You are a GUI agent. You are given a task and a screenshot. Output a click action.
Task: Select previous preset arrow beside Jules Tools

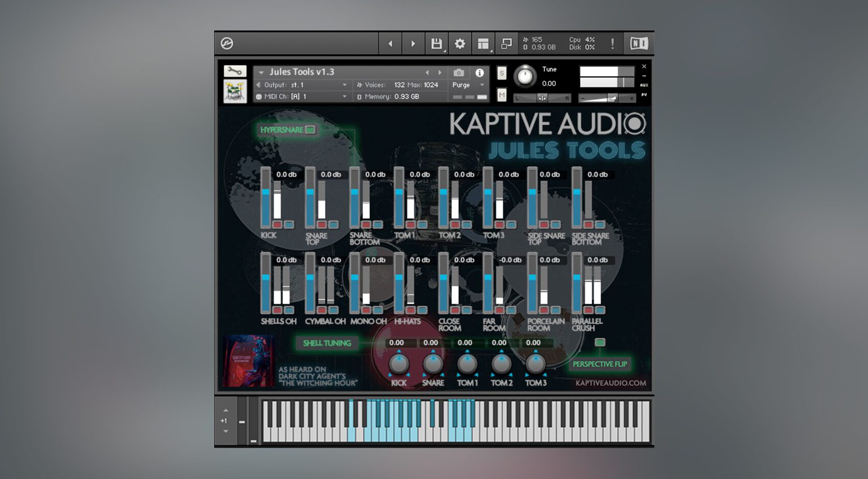427,73
